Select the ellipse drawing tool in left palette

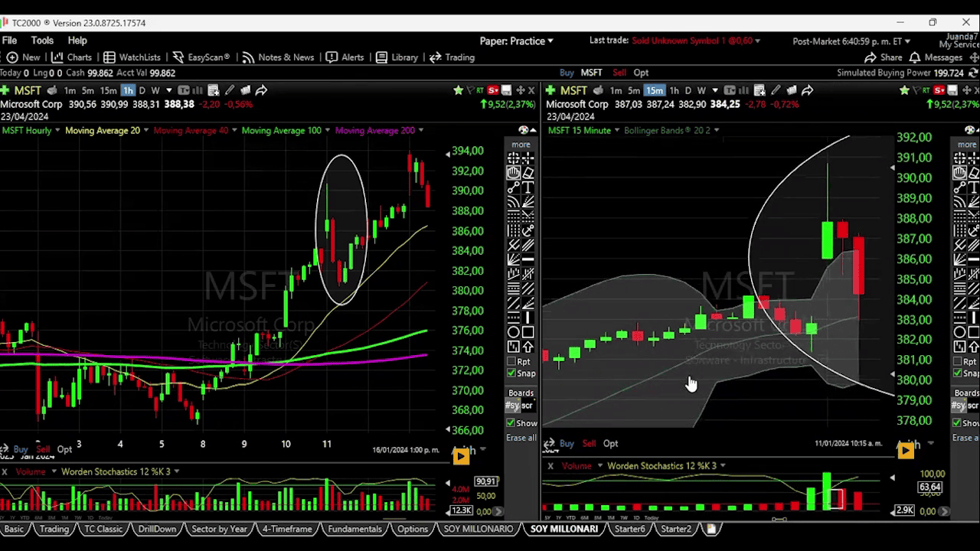(514, 332)
